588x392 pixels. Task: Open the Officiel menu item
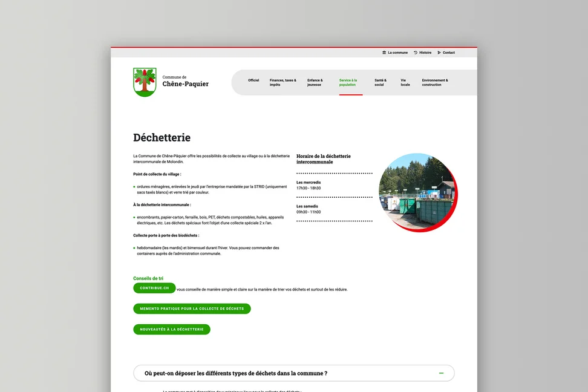coord(253,80)
